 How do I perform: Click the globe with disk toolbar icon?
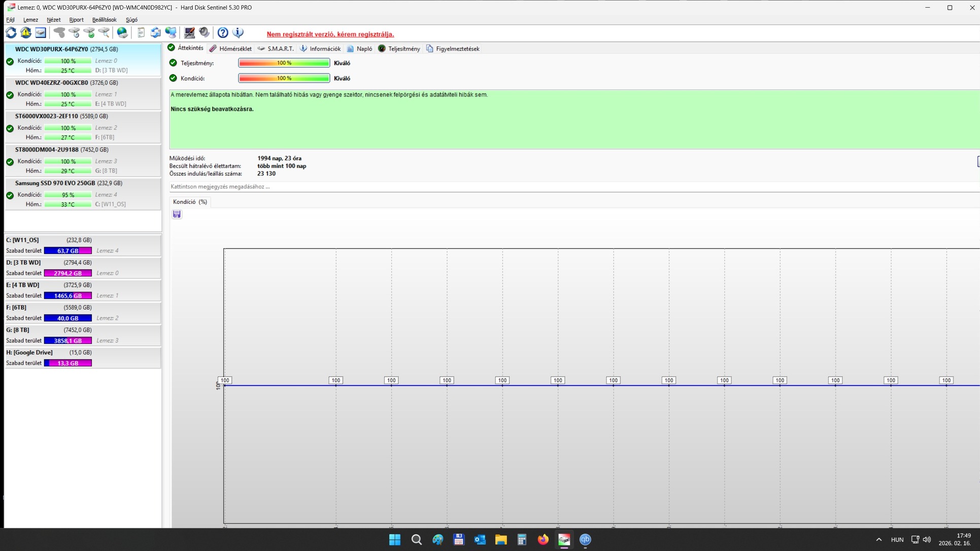click(122, 33)
